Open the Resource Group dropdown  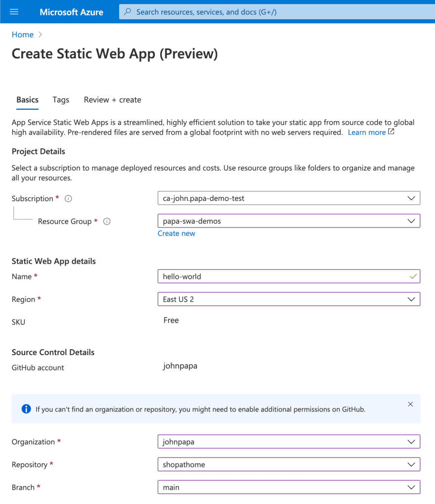coord(289,221)
